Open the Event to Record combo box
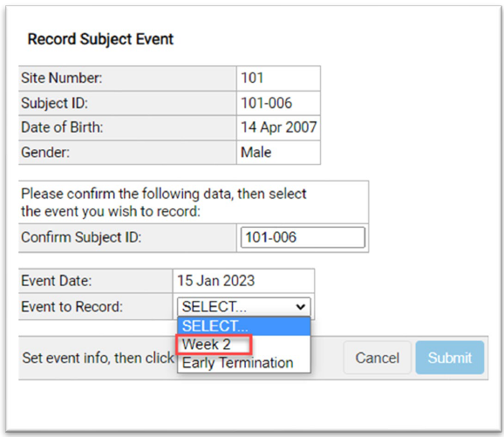The width and height of the screenshot is (504, 437). [x=243, y=307]
